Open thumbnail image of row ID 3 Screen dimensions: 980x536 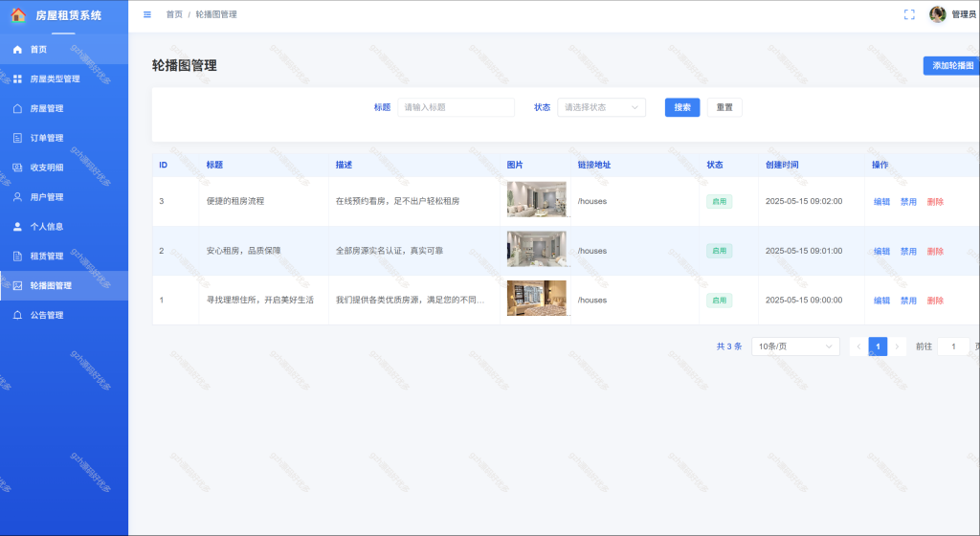click(536, 199)
